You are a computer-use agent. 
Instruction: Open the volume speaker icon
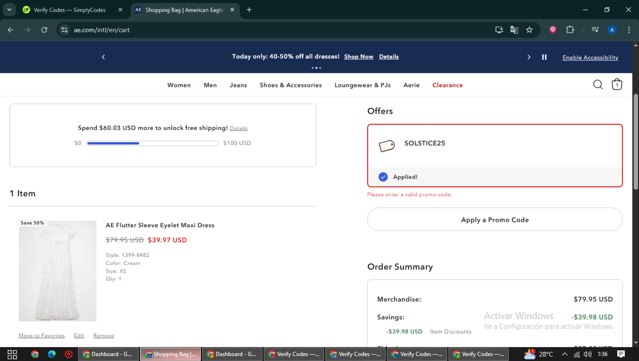pyautogui.click(x=587, y=354)
